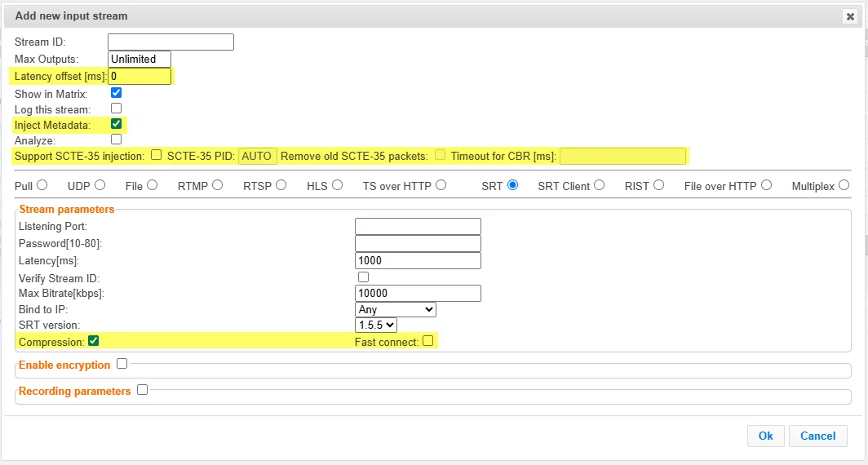Click the Latency offset [ms] field
The image size is (868, 465).
point(139,77)
